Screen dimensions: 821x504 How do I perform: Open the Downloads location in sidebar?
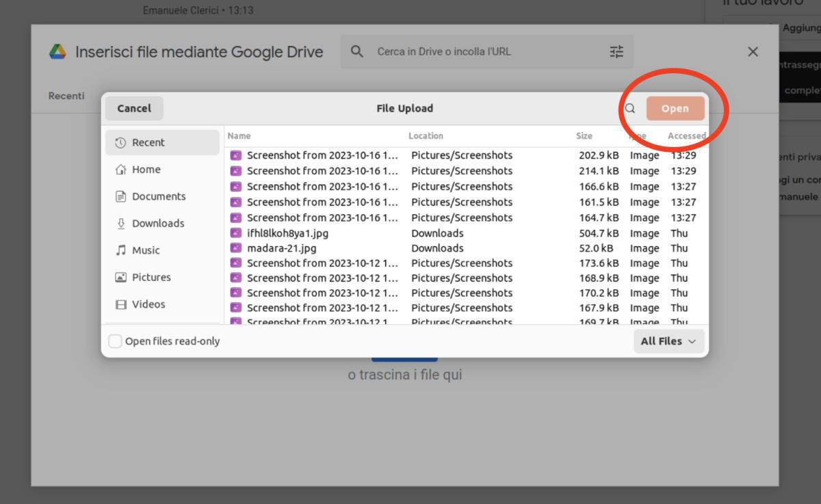coord(157,224)
